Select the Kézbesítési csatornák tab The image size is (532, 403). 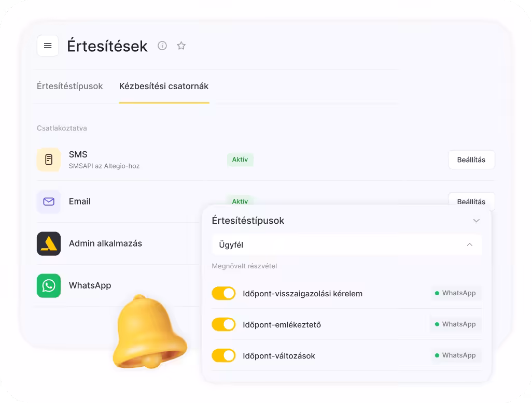pos(164,86)
